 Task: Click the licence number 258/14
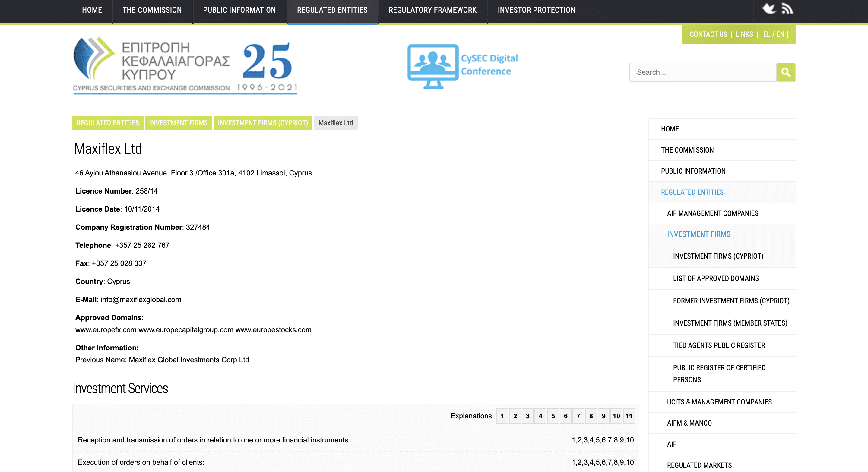coord(147,191)
